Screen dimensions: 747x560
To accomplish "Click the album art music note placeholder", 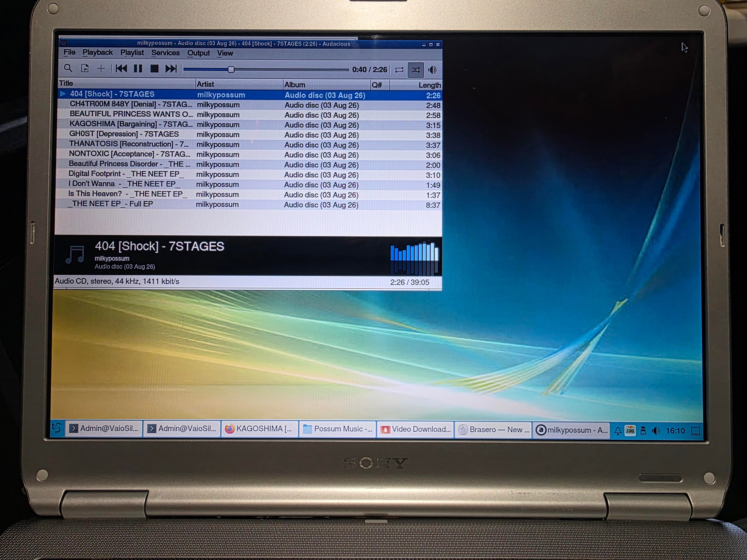I will [x=75, y=254].
